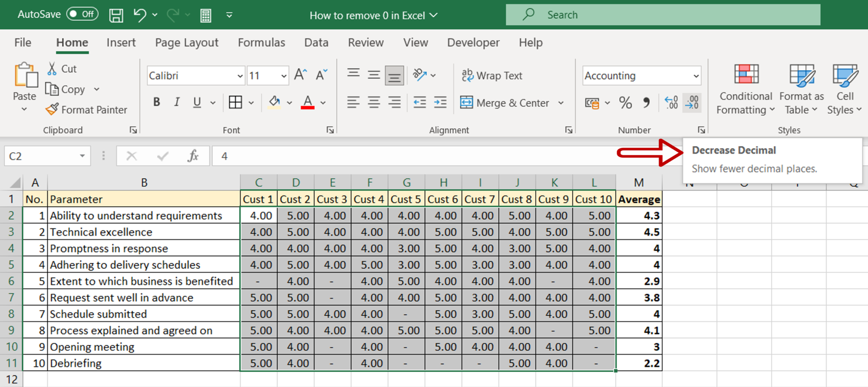This screenshot has width=868, height=387.
Task: Apply red Font Color letter A
Action: [x=308, y=102]
